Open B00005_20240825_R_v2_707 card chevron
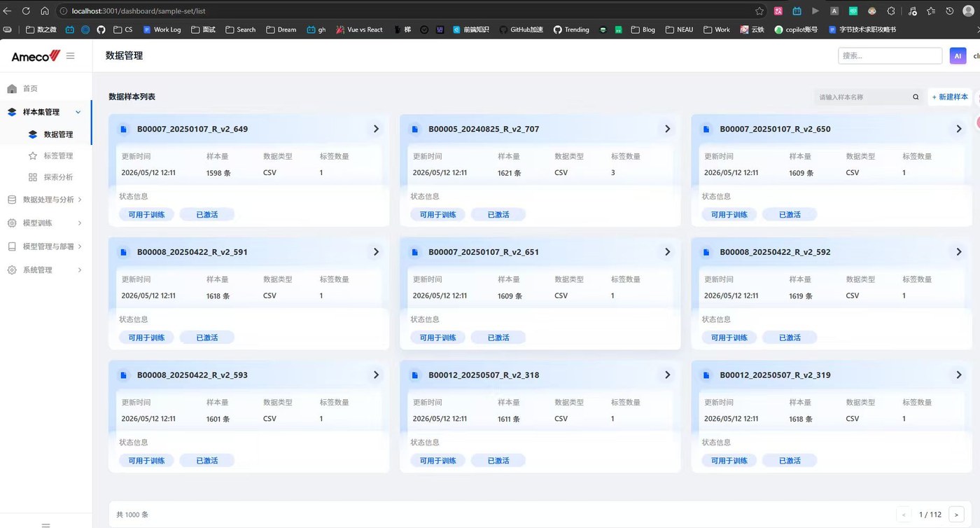 click(x=667, y=129)
